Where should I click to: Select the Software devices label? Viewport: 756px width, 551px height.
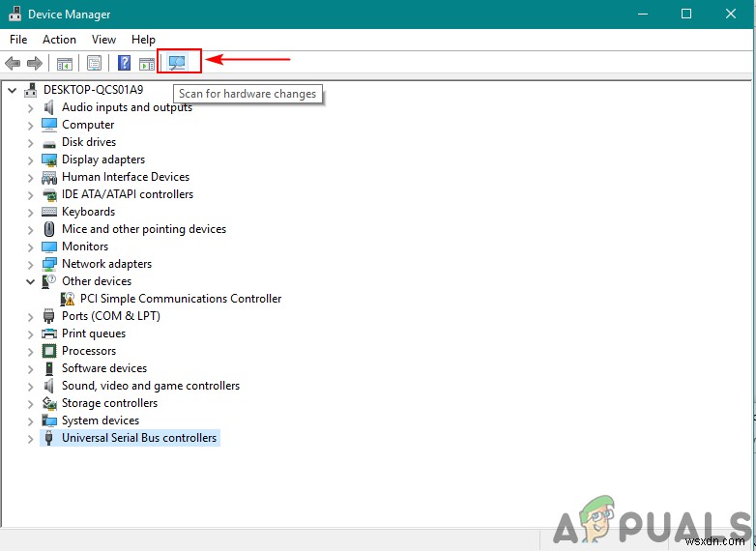[104, 368]
